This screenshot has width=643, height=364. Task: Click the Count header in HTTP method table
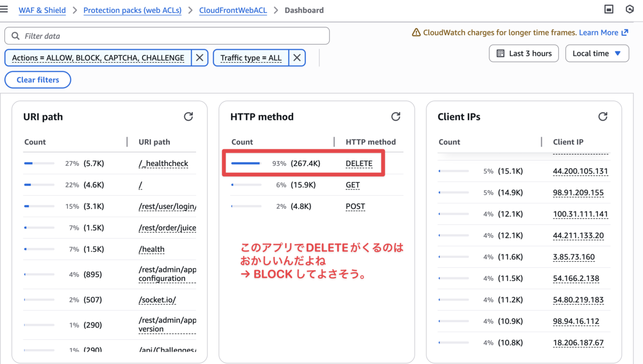coord(242,142)
